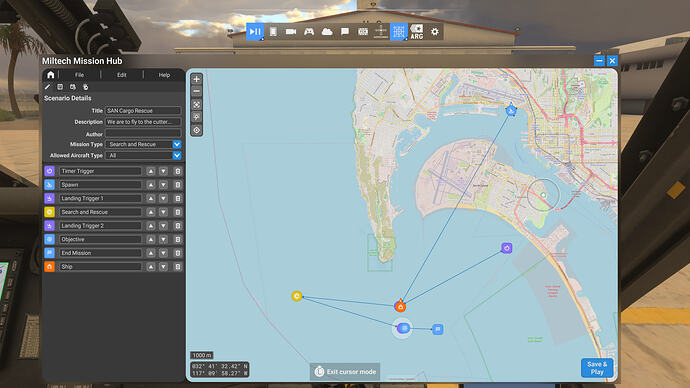Screen dimensions: 690x388
Task: Zoom out on the map
Action: tap(197, 92)
